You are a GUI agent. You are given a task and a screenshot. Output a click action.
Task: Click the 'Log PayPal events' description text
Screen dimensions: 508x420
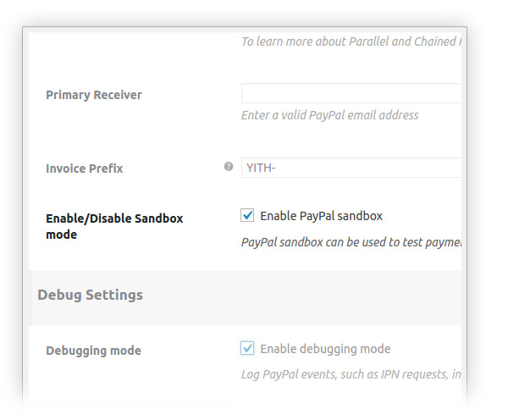click(x=351, y=374)
